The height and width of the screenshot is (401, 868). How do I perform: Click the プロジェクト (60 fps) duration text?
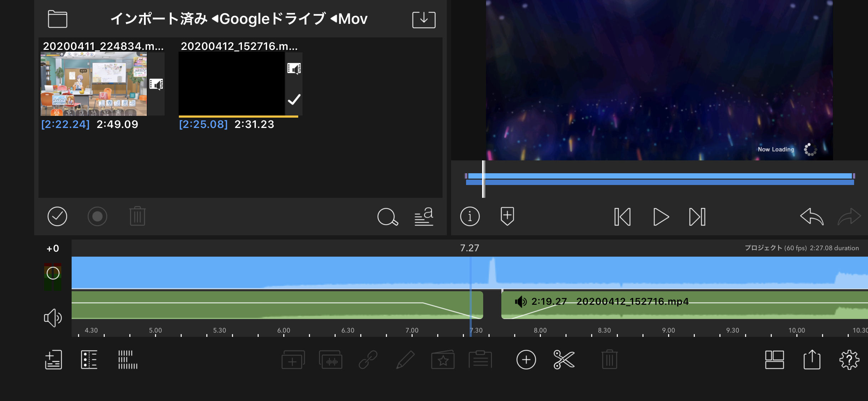coord(801,248)
